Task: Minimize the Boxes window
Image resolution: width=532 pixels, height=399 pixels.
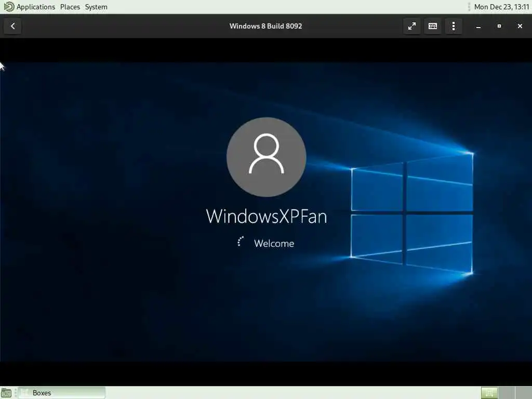Action: (478, 26)
